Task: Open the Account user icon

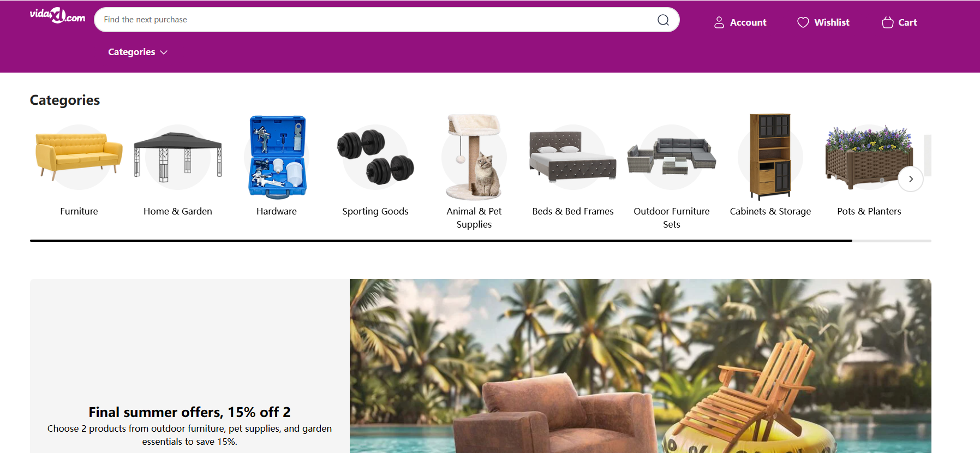Action: (x=719, y=22)
